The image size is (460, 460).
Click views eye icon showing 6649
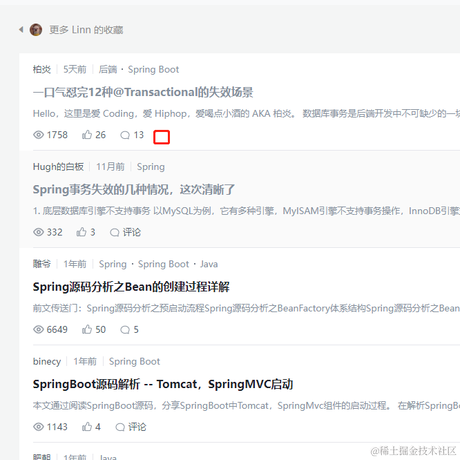(39, 329)
